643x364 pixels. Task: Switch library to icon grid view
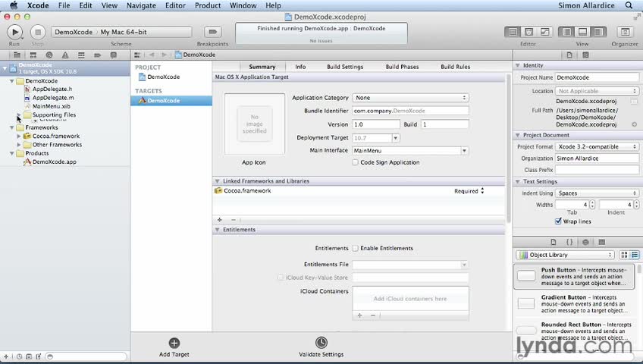[x=624, y=255]
